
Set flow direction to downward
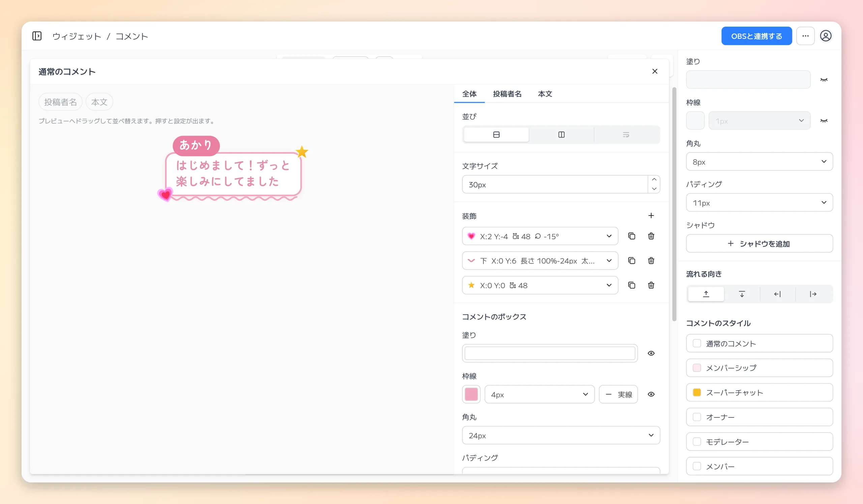click(x=742, y=294)
